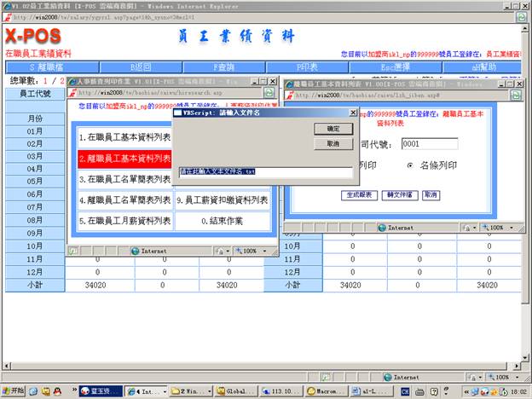Select option 0 結束作業
Viewport: 532px width, 399px height.
point(223,221)
